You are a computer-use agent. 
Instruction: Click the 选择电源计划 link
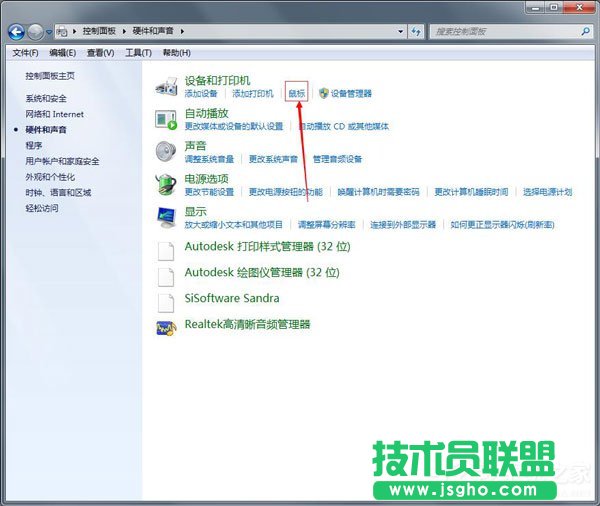pos(548,192)
